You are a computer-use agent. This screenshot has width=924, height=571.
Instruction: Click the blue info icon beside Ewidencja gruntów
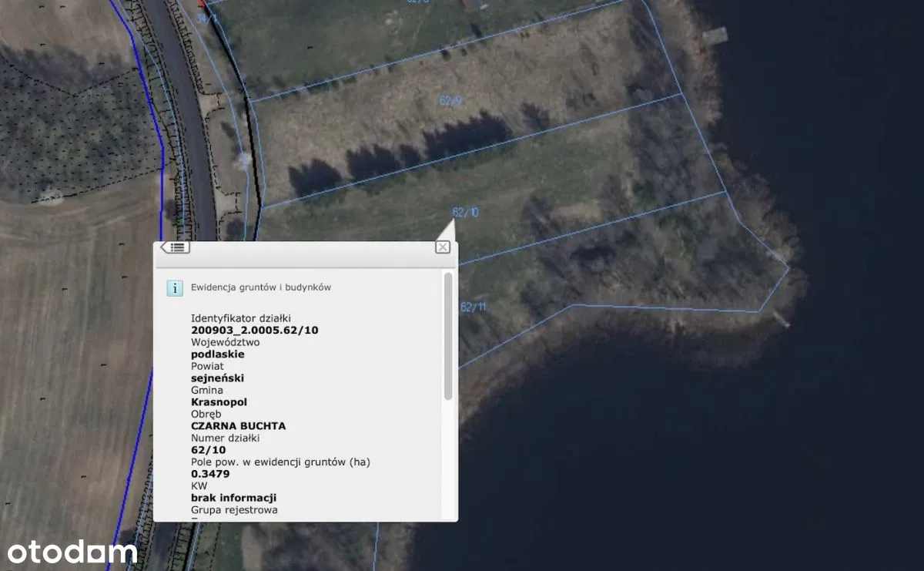pyautogui.click(x=175, y=288)
